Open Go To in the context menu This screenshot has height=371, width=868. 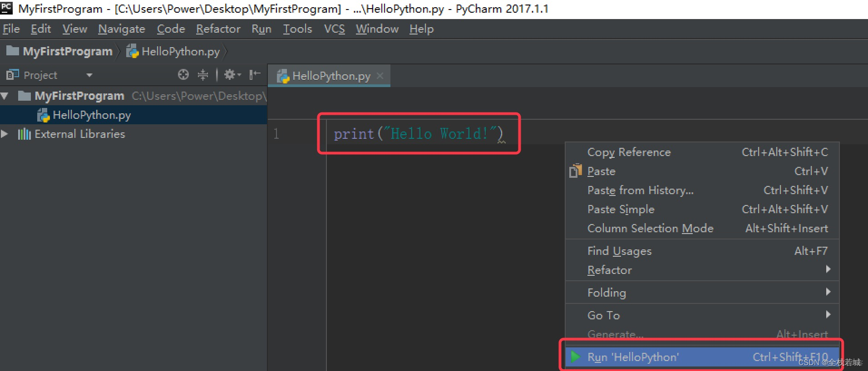(702, 315)
